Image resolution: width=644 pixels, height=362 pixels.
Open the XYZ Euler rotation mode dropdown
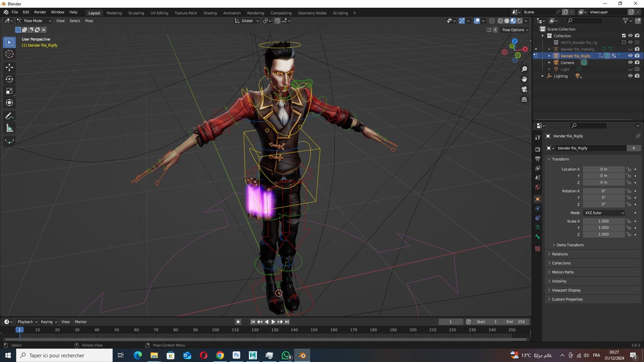(604, 213)
